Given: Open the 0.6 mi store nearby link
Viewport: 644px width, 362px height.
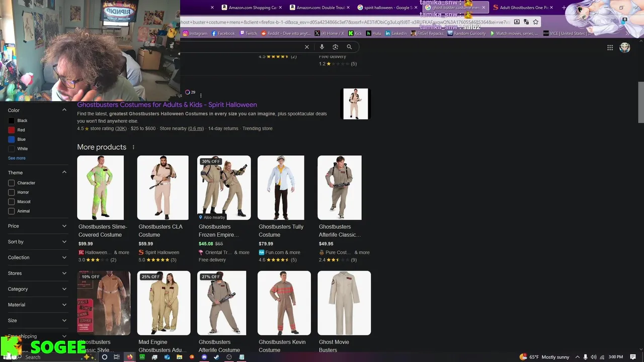Looking at the screenshot, I should coord(196,129).
